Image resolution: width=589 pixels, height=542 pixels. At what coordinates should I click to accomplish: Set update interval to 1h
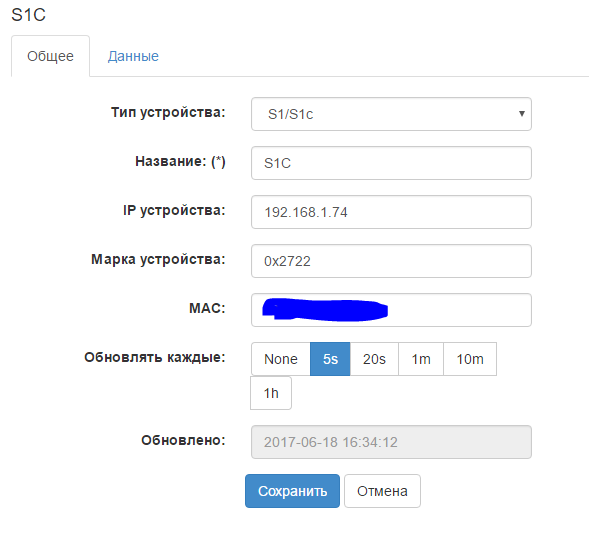pos(271,393)
